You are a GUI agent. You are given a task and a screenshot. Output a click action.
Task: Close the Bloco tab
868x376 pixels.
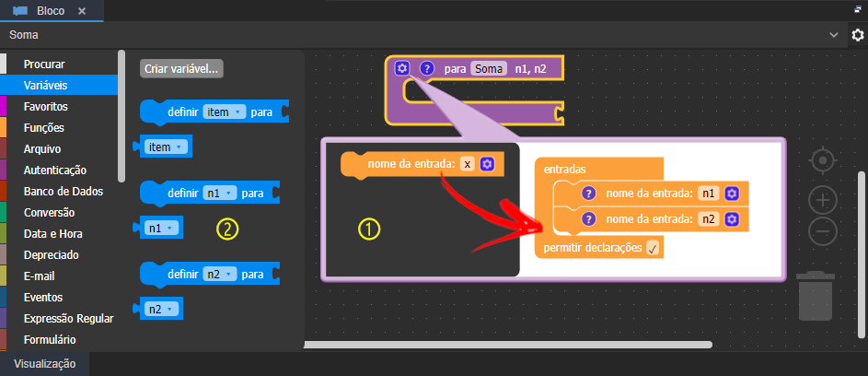[82, 10]
